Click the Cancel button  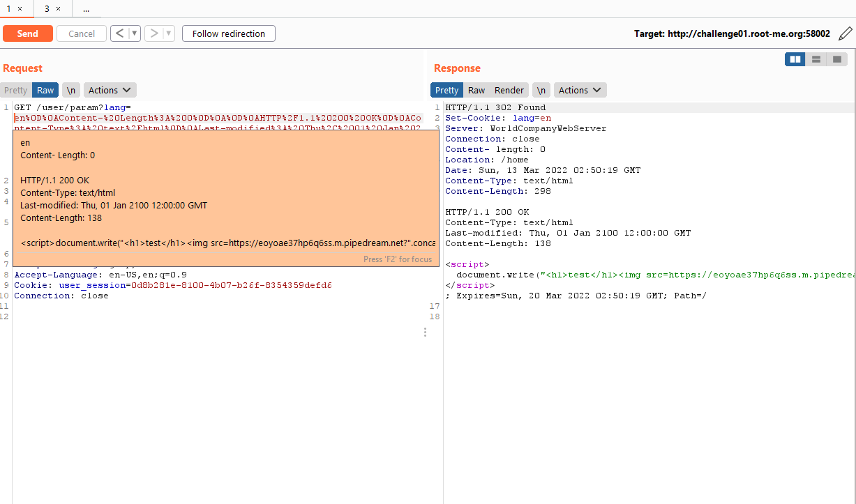82,33
